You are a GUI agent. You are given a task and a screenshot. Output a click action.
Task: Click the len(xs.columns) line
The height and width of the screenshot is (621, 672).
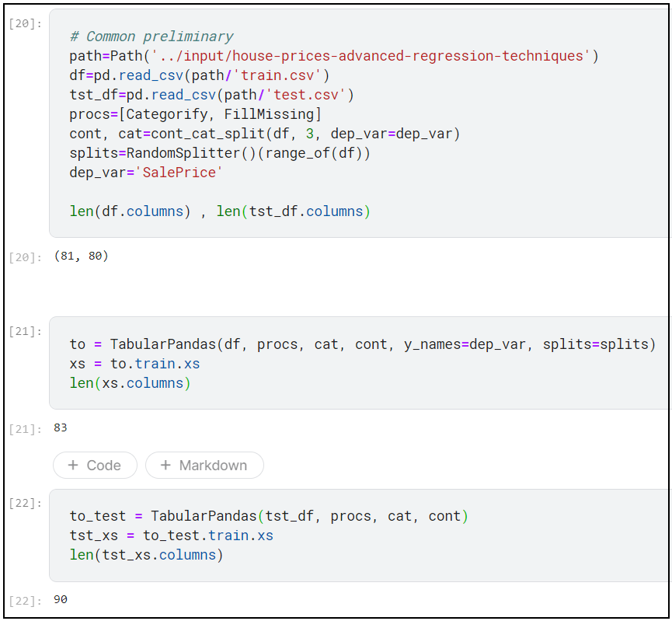tap(130, 383)
